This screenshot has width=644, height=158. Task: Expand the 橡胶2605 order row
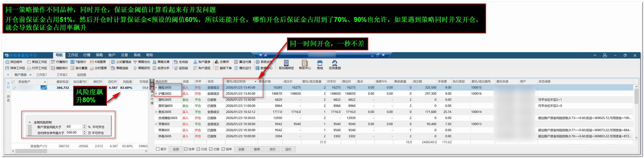156,88
